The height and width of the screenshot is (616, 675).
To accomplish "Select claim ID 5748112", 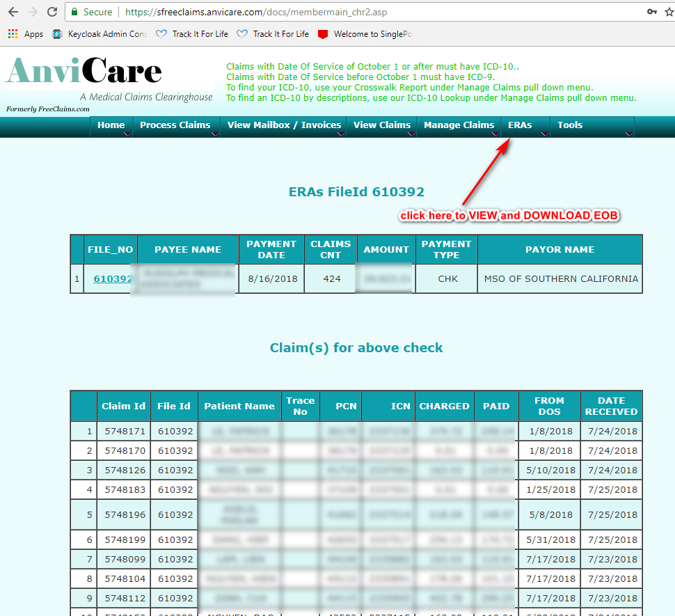I will pyautogui.click(x=125, y=598).
